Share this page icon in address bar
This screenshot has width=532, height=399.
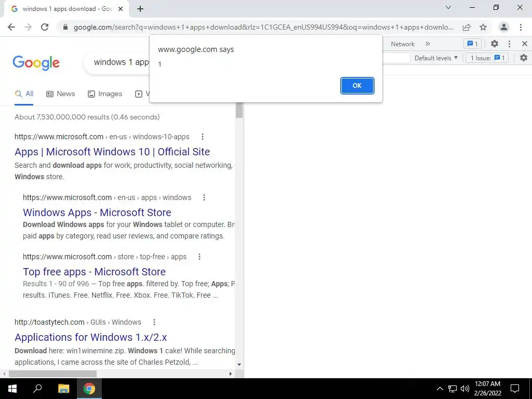coord(467,27)
